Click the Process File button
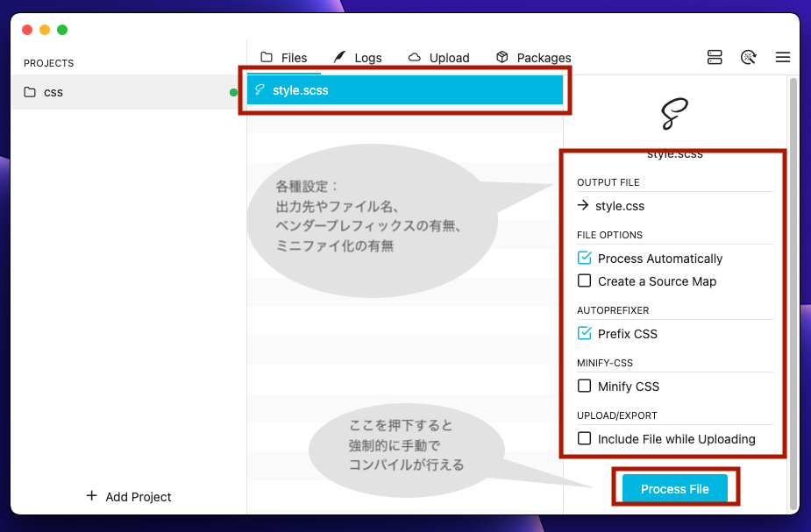The image size is (811, 532). (x=674, y=488)
